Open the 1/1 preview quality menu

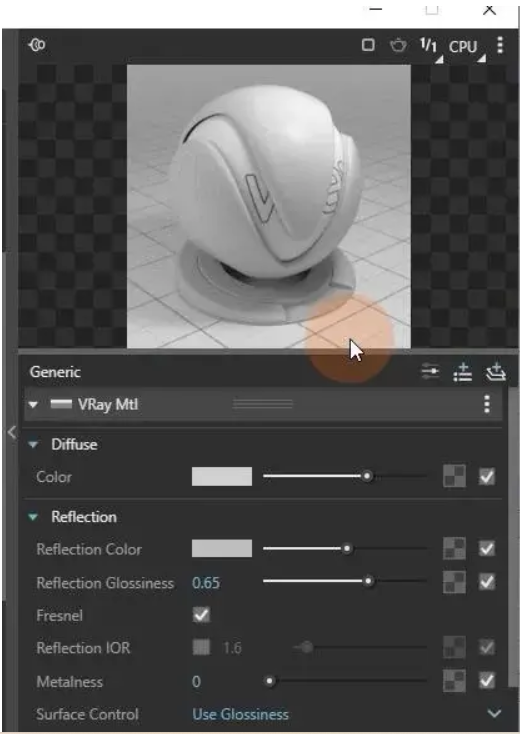[431, 48]
